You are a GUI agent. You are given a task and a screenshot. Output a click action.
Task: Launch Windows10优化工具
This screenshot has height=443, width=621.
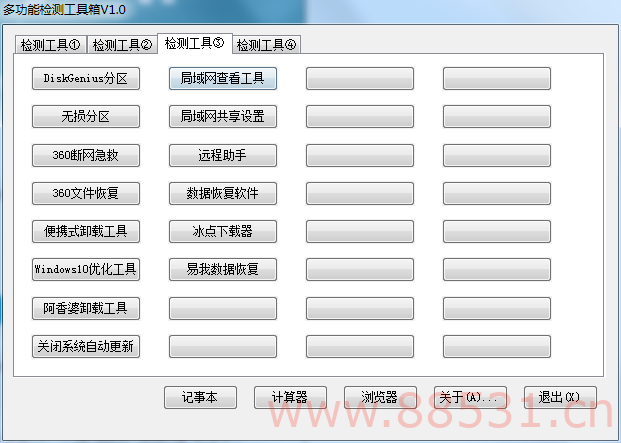[86, 269]
